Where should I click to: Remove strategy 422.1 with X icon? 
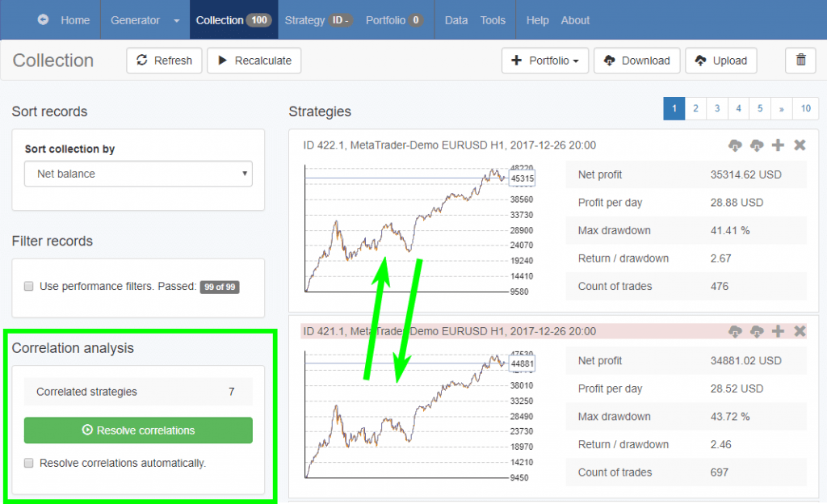[800, 145]
